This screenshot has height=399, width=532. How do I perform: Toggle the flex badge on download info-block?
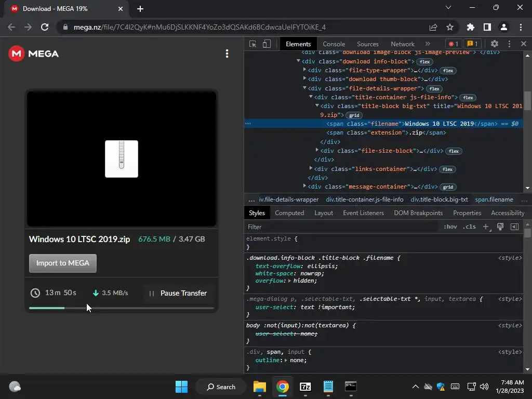coord(424,62)
